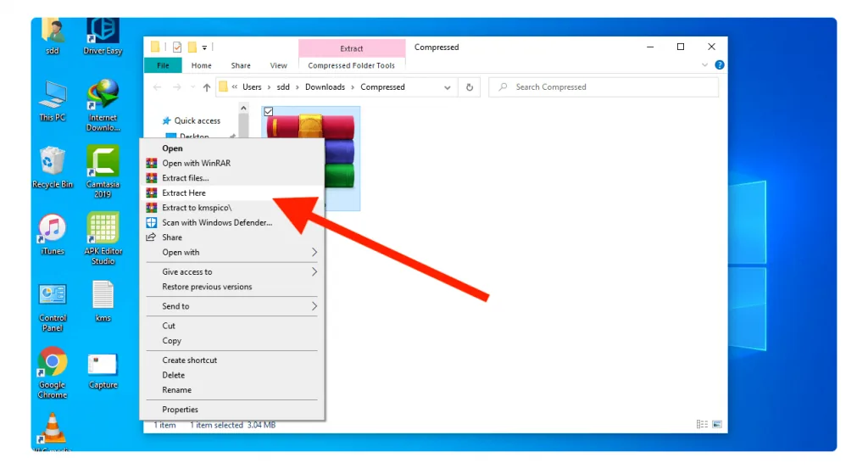The width and height of the screenshot is (868, 469).
Task: Open the Driver Easy desktop shortcut
Action: point(103,36)
